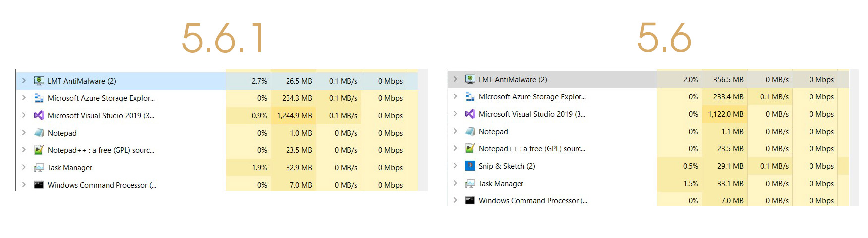Expand Snip & Sketch process group

pyautogui.click(x=455, y=166)
